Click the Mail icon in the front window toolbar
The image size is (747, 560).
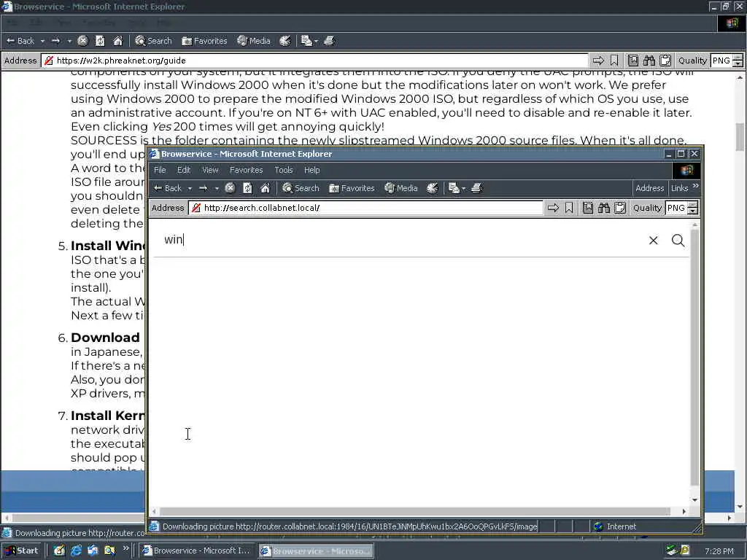point(454,188)
